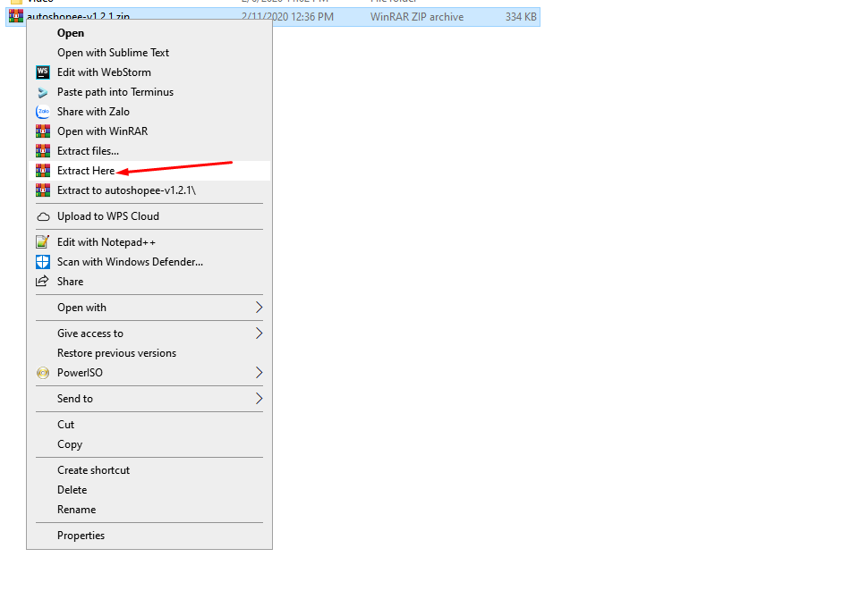Click the WinRAR ZIP archive type cell
Viewport: 868px width, 591px height.
tap(417, 17)
